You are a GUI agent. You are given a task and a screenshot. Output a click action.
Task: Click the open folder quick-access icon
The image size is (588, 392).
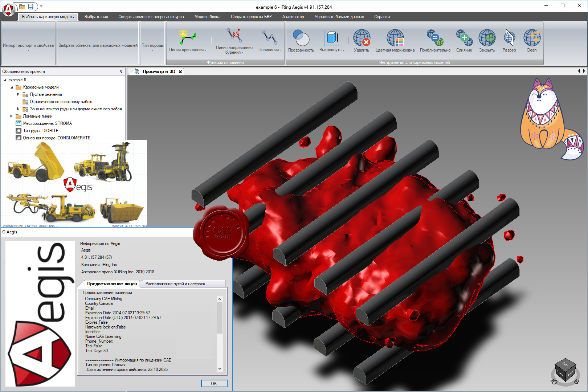pyautogui.click(x=22, y=7)
